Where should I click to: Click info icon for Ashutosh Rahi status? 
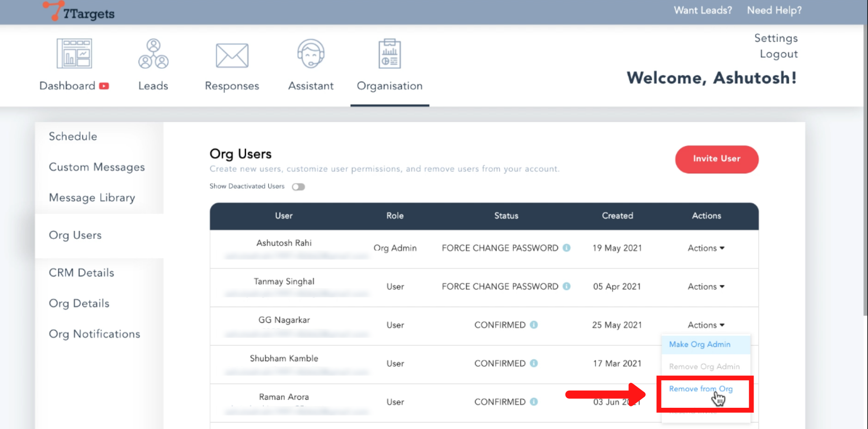(x=566, y=248)
